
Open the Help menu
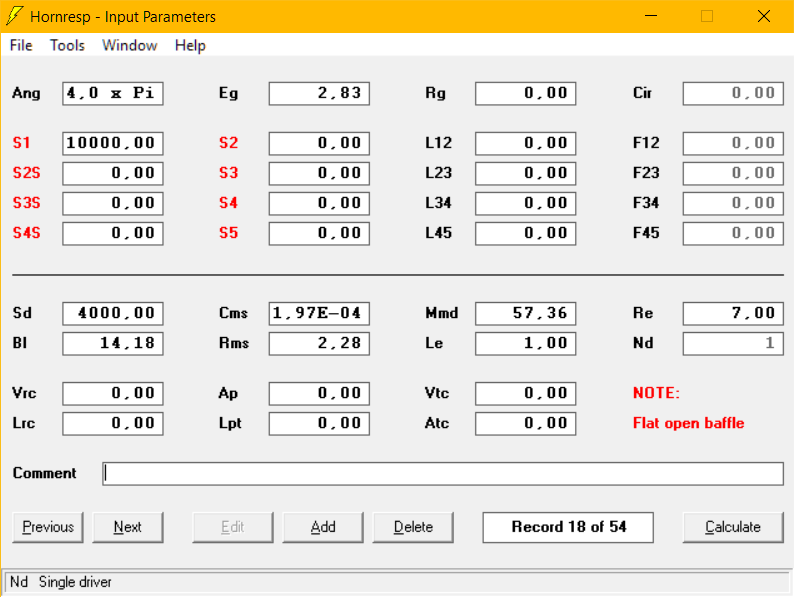click(190, 46)
